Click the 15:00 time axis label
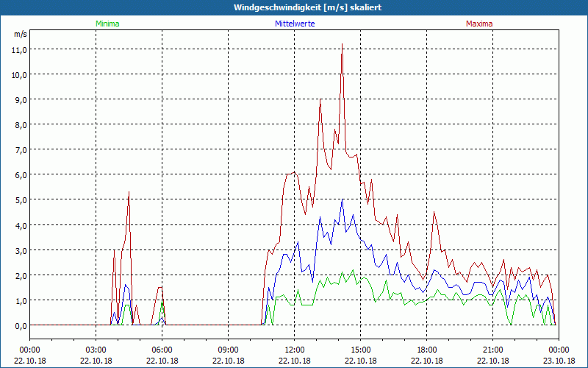The width and height of the screenshot is (588, 368). (360, 350)
